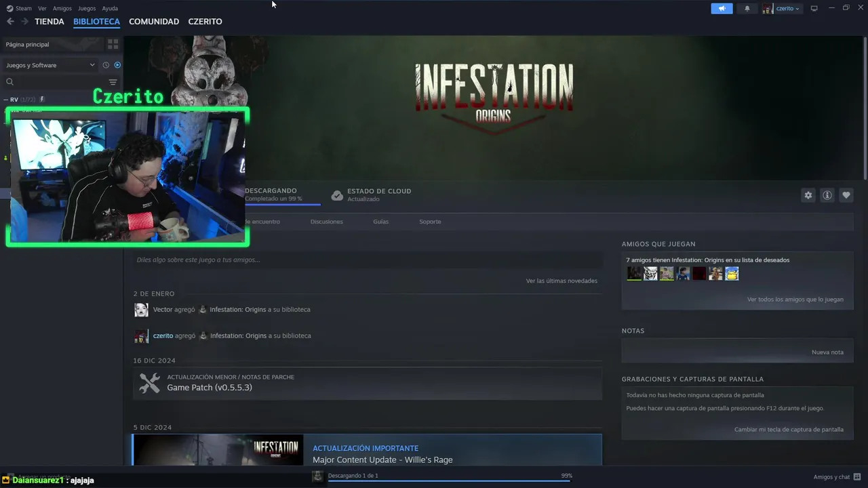Click the Amigos y chat label
Viewport: 868px width, 488px height.
[x=831, y=477]
